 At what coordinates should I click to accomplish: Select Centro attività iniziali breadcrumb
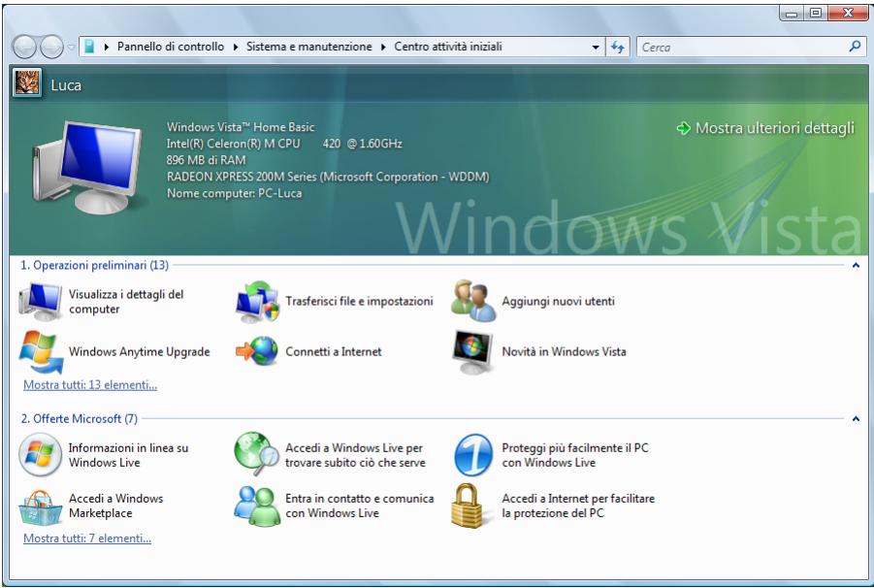click(x=448, y=47)
